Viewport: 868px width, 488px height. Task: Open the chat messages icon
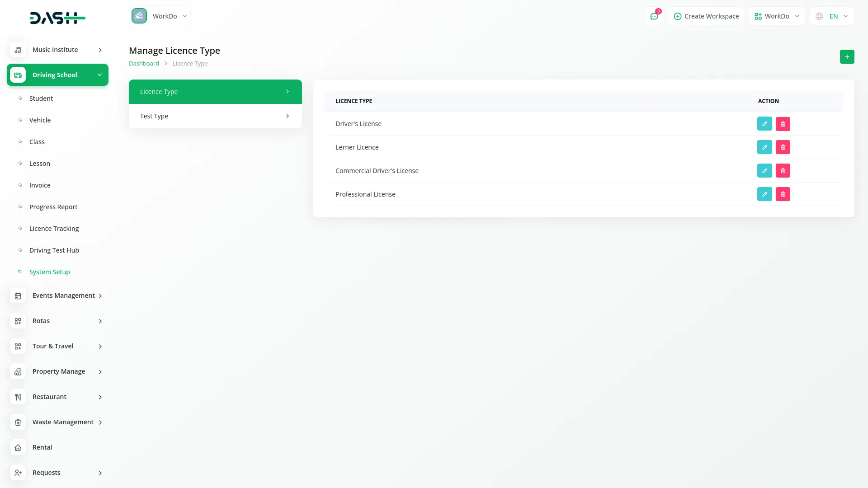coord(654,16)
